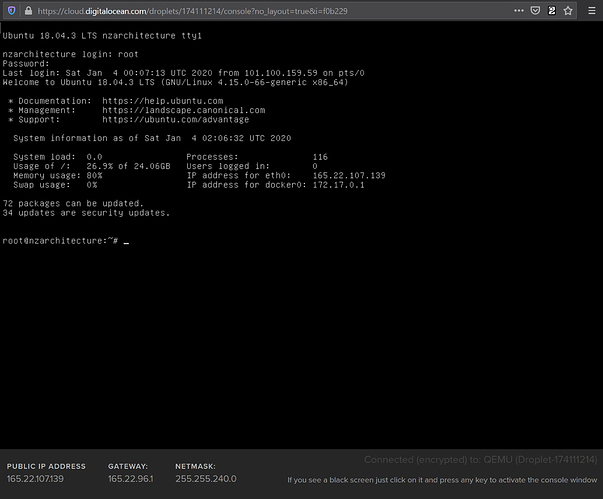Click the padlock site security icon
603x499 pixels.
coord(28,11)
